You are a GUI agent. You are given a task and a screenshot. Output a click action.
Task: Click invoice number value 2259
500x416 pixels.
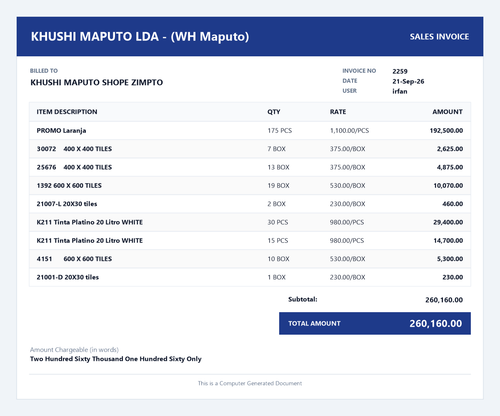[x=400, y=71]
